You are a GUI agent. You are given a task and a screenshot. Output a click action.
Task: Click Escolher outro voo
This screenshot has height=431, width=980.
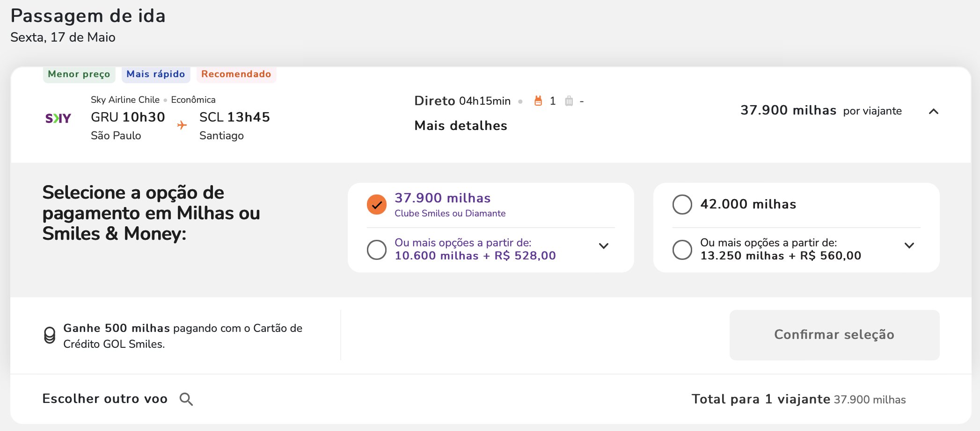click(105, 399)
